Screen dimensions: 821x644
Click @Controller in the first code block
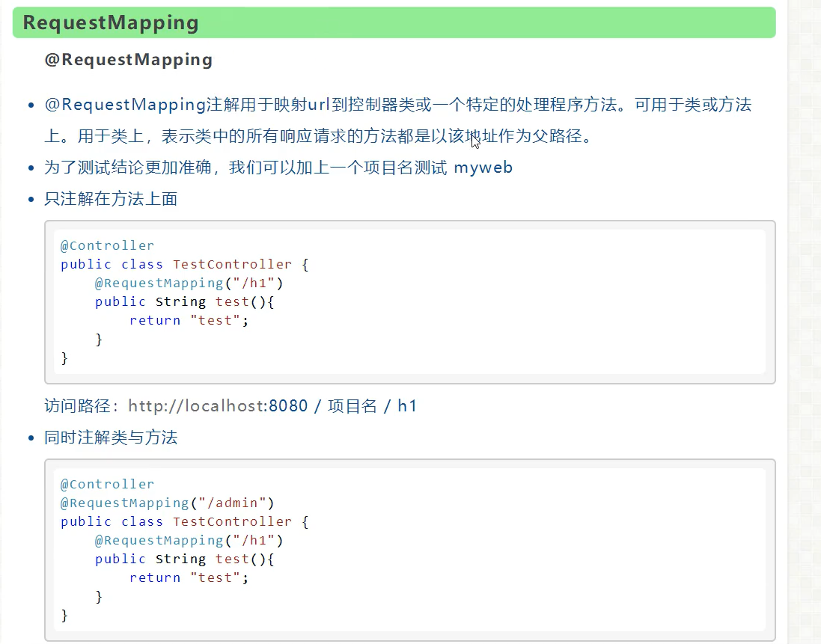pyautogui.click(x=107, y=245)
